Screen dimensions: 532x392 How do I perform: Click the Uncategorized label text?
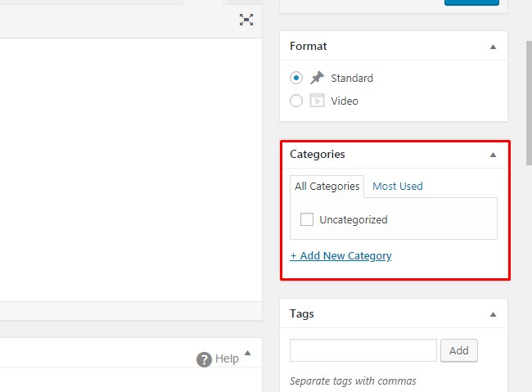click(354, 220)
